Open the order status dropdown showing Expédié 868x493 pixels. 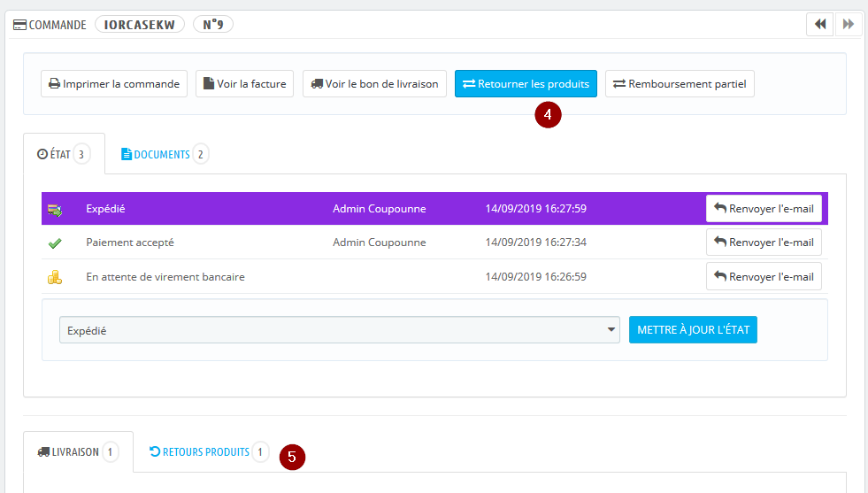(340, 330)
